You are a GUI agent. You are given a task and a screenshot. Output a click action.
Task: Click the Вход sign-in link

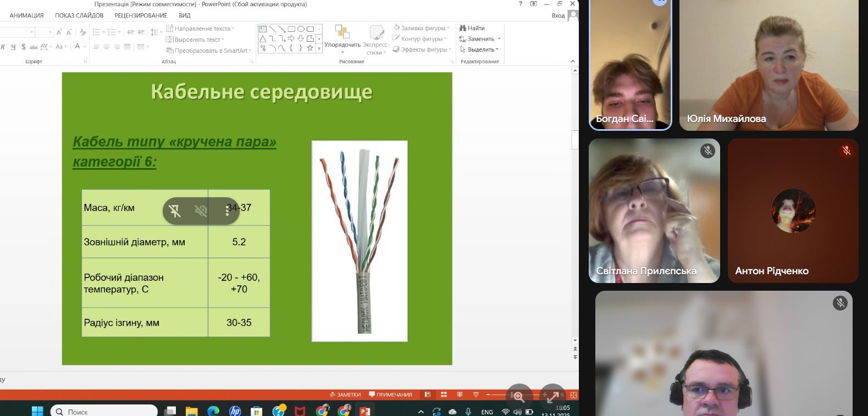point(558,15)
